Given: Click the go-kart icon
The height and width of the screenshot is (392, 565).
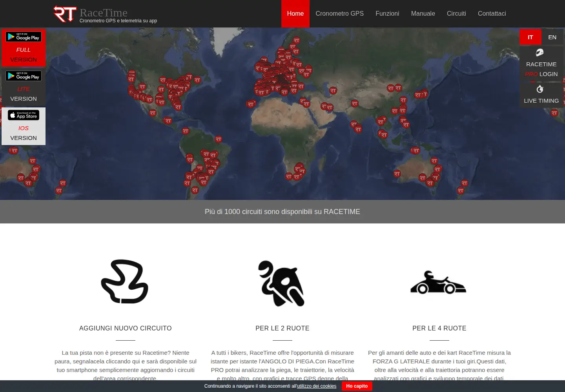Looking at the screenshot, I should [438, 282].
